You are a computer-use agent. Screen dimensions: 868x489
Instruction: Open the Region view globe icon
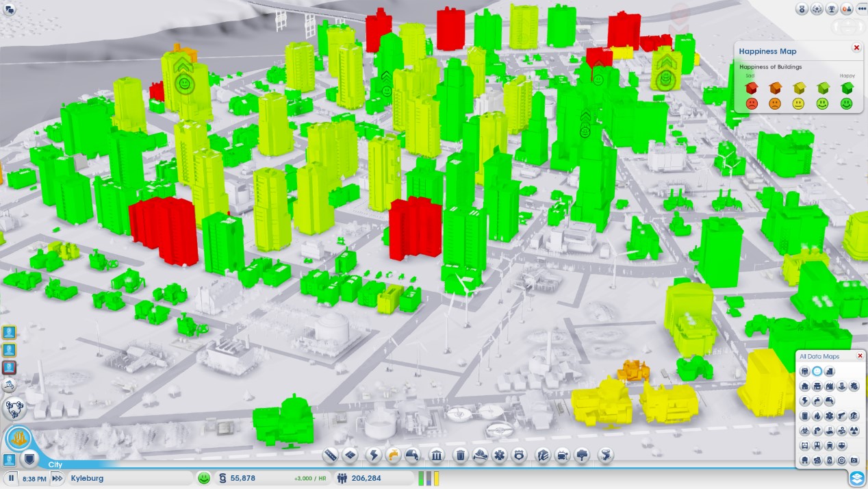[x=15, y=409]
